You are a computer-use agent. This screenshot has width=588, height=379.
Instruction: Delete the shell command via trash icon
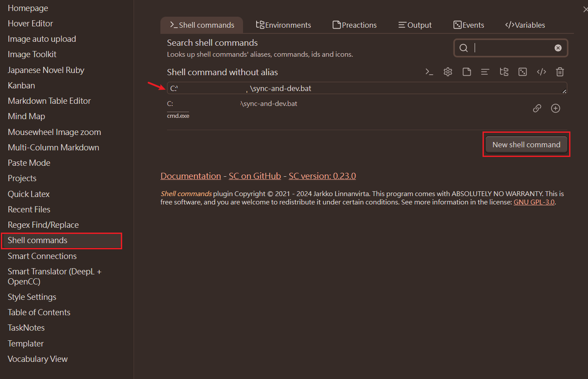click(560, 72)
